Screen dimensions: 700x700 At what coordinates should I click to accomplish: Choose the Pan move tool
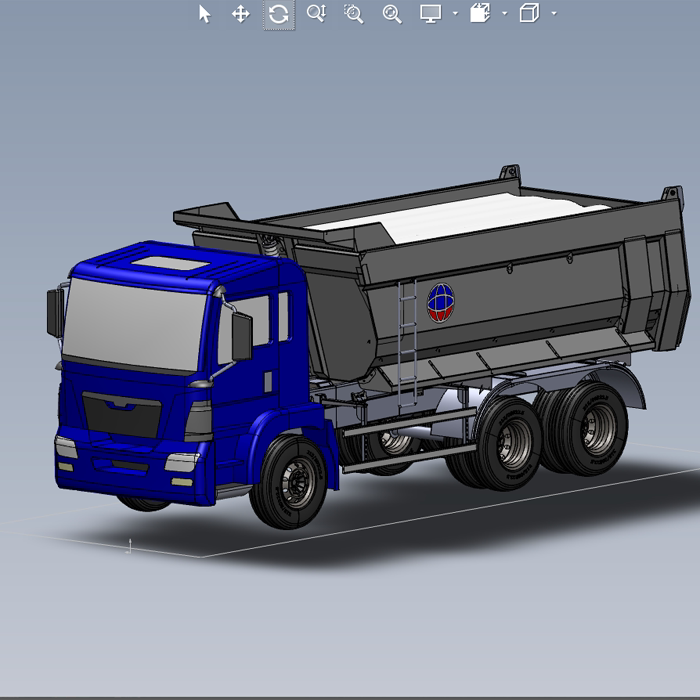pyautogui.click(x=241, y=14)
